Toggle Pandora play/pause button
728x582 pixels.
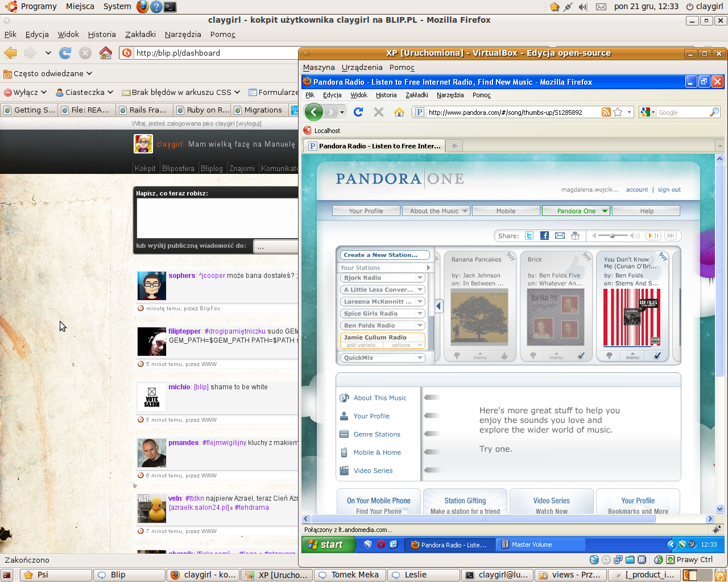(653, 236)
